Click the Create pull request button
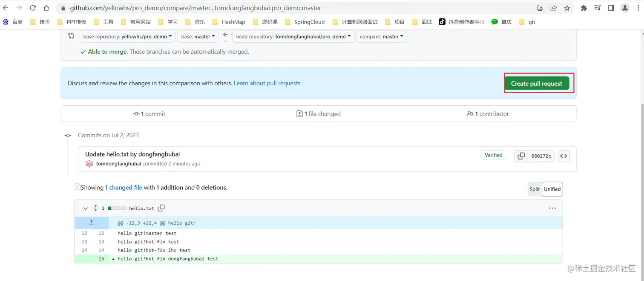 [x=537, y=84]
